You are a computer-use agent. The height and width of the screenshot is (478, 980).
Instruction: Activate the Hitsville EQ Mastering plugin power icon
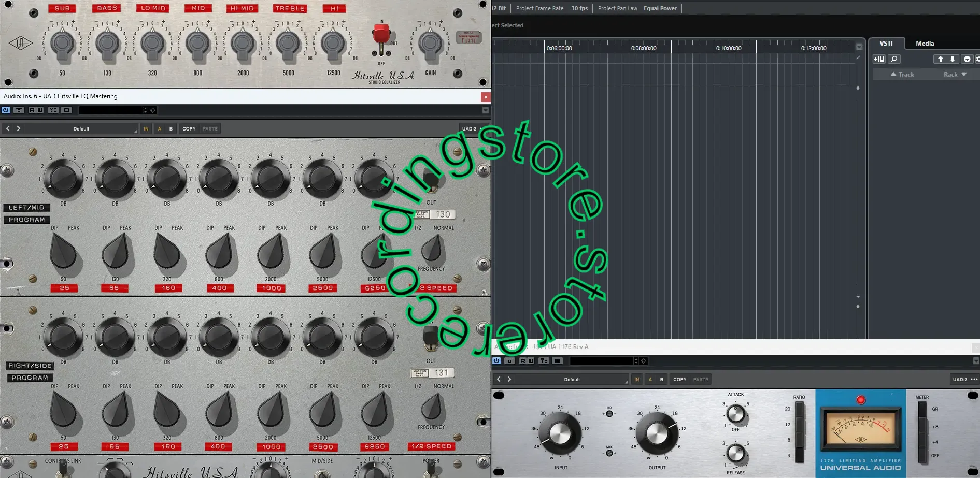(6, 110)
